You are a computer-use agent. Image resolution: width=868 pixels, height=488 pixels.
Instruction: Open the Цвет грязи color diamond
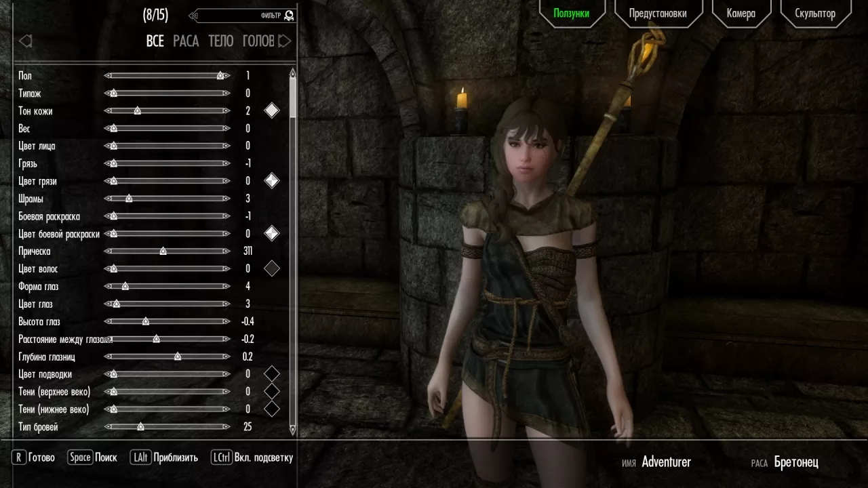point(271,180)
